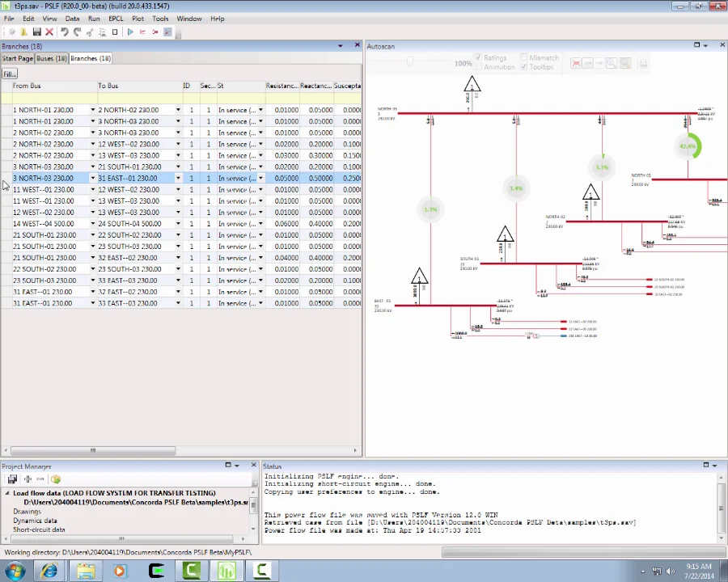The height and width of the screenshot is (582, 728).
Task: Click the Autoscan zoom slider handle
Action: pyautogui.click(x=410, y=61)
